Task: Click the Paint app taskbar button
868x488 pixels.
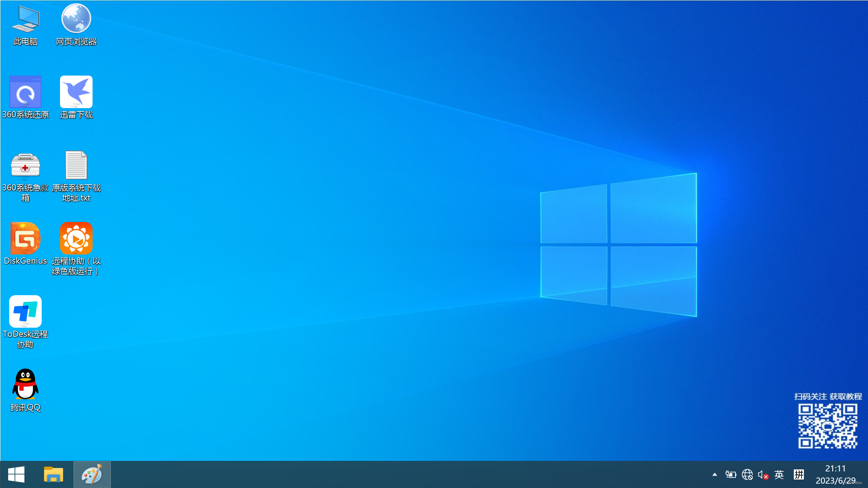Action: pos(92,474)
